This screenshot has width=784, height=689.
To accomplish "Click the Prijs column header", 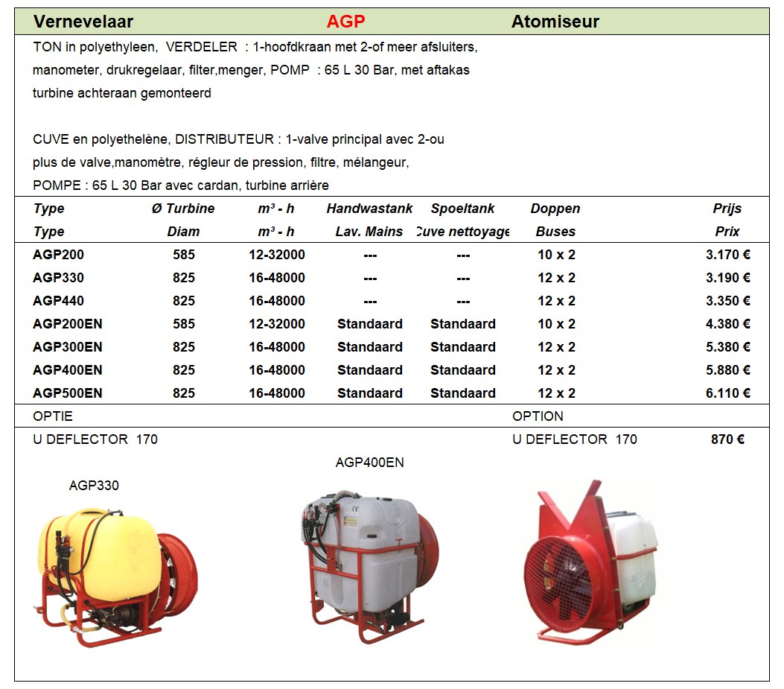I will point(727,209).
